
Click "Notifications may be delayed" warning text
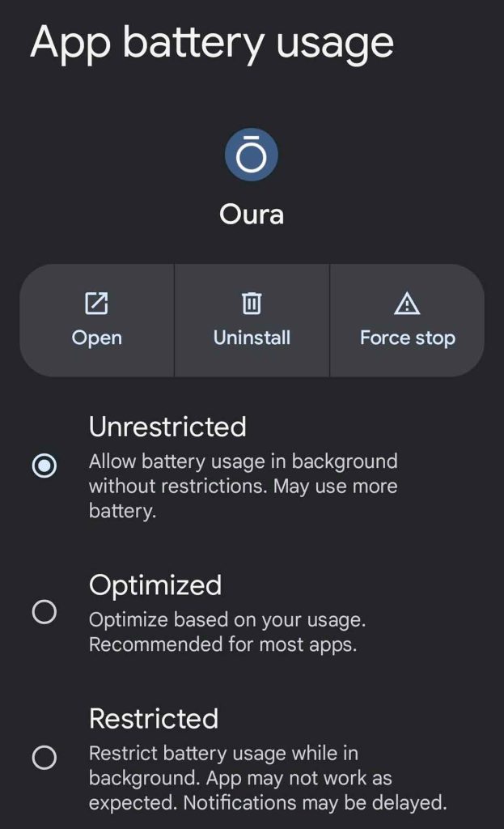[316, 803]
